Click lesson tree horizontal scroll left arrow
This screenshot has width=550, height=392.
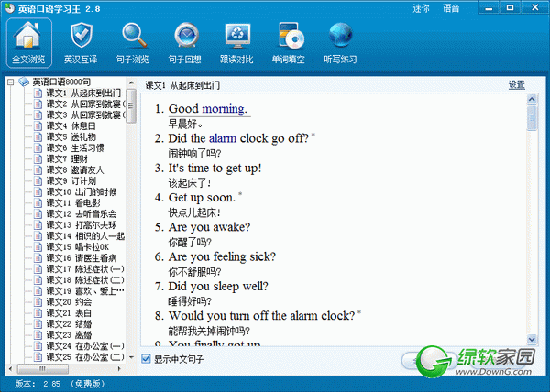click(10, 368)
